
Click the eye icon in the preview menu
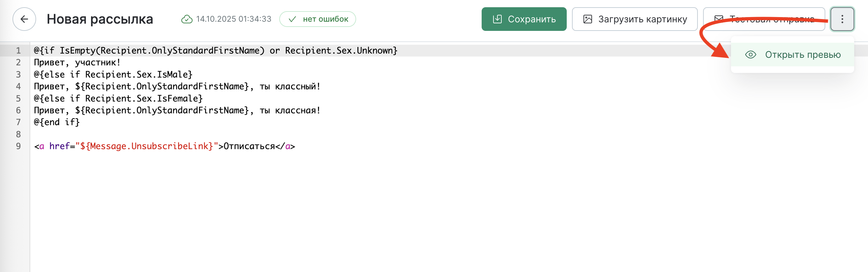[x=750, y=55]
